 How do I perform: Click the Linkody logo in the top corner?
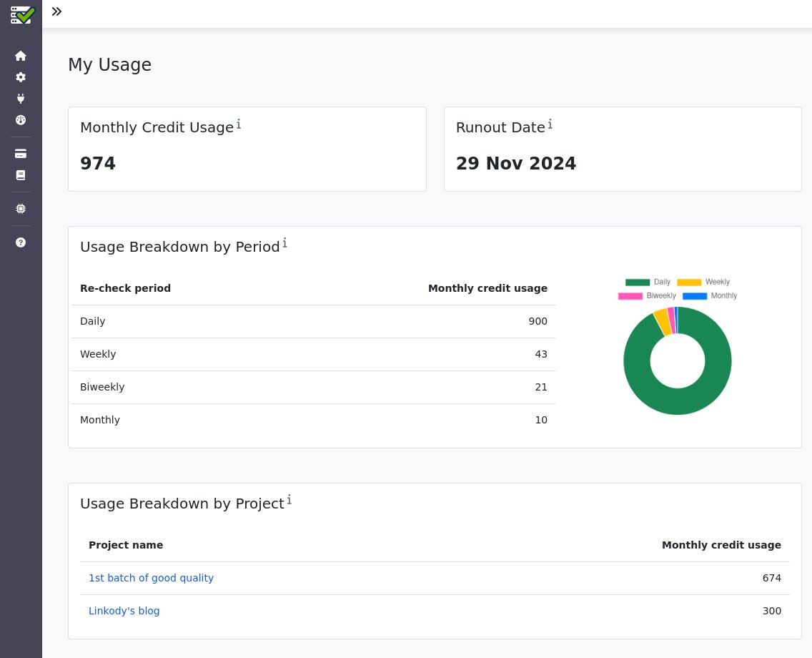[22, 14]
